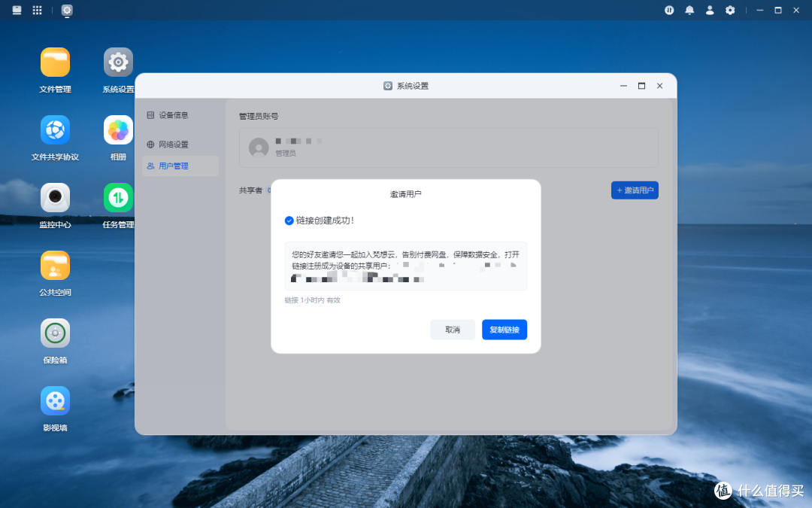
Task: Select 设备信息 in the settings sidebar
Action: coord(180,115)
